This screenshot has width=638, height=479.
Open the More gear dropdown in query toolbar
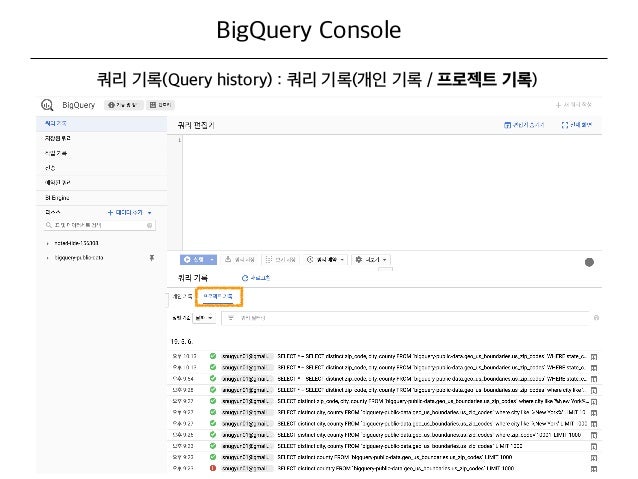coord(371,260)
